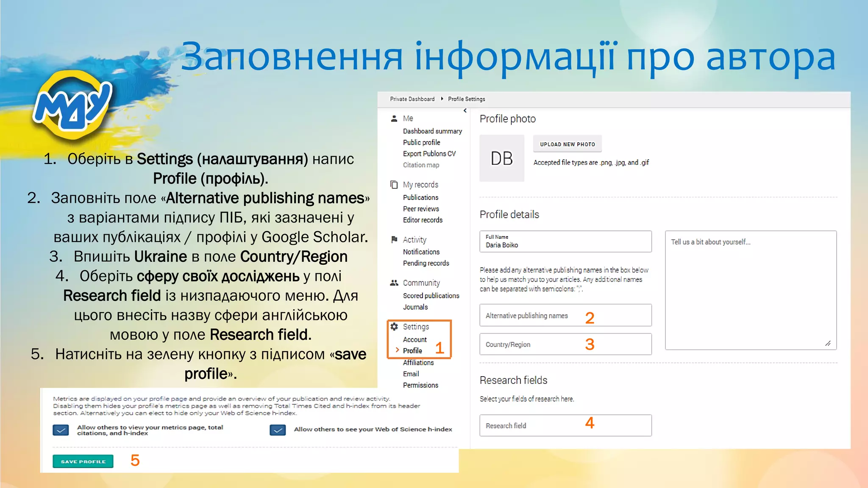This screenshot has height=488, width=868.
Task: Click the Community section heading
Action: coord(421,283)
